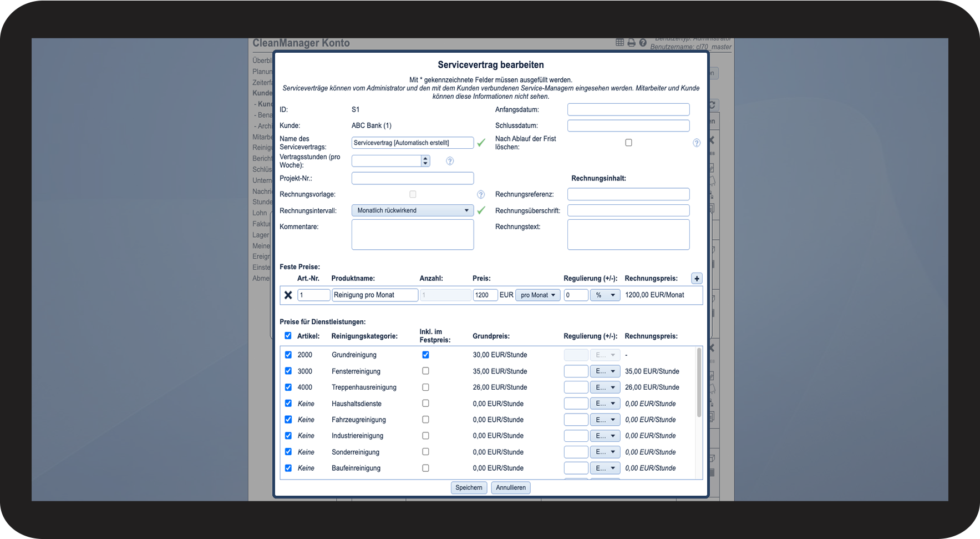The image size is (980, 539).
Task: Click the Art.-Nr. field containing 1
Action: 314,295
